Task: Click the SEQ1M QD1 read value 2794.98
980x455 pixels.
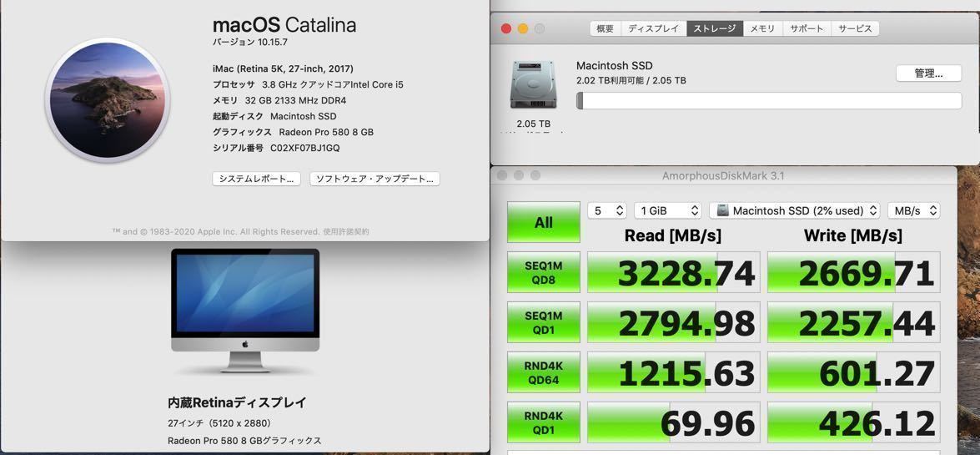Action: [674, 322]
